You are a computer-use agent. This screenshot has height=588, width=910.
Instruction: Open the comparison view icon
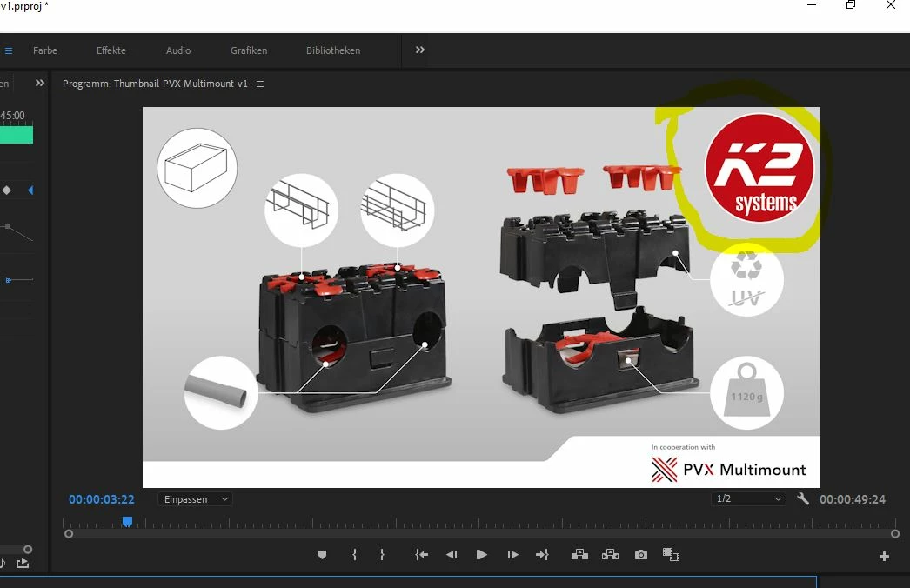671,555
